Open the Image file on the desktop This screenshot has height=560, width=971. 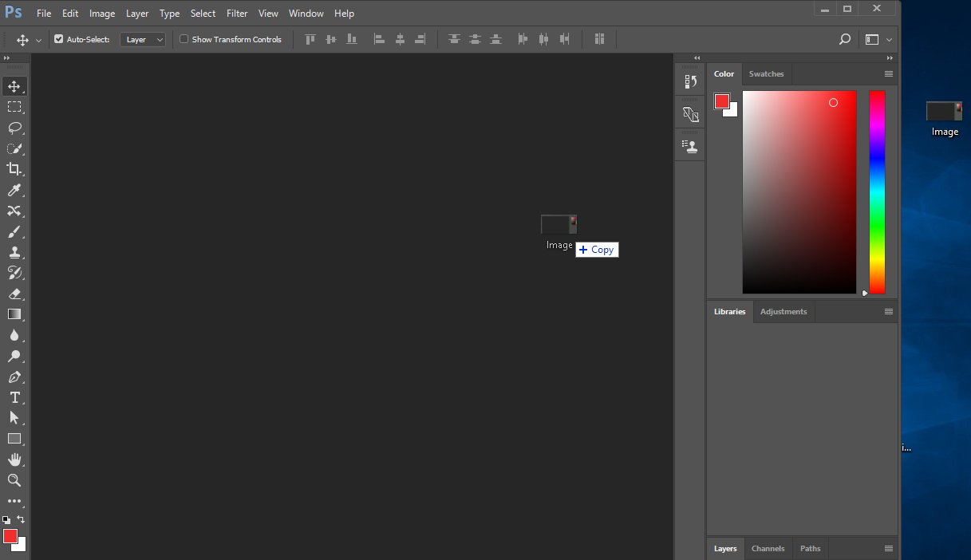pos(944,112)
